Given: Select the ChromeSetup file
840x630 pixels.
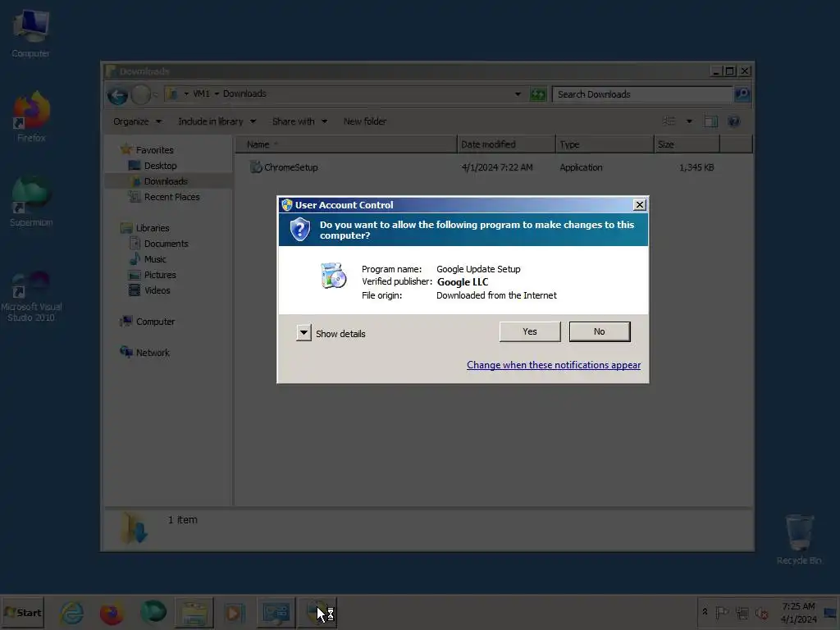Looking at the screenshot, I should [285, 167].
